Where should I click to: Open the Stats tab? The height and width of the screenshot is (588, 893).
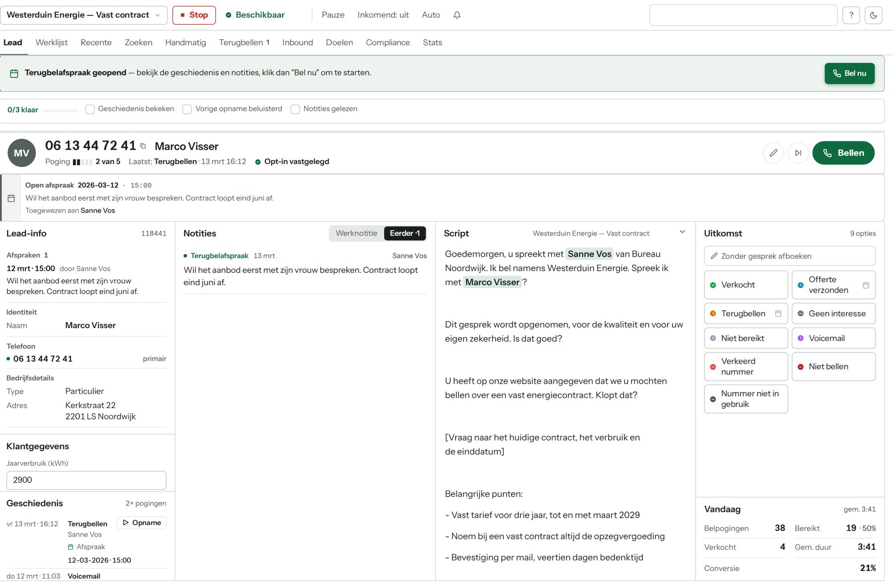433,43
